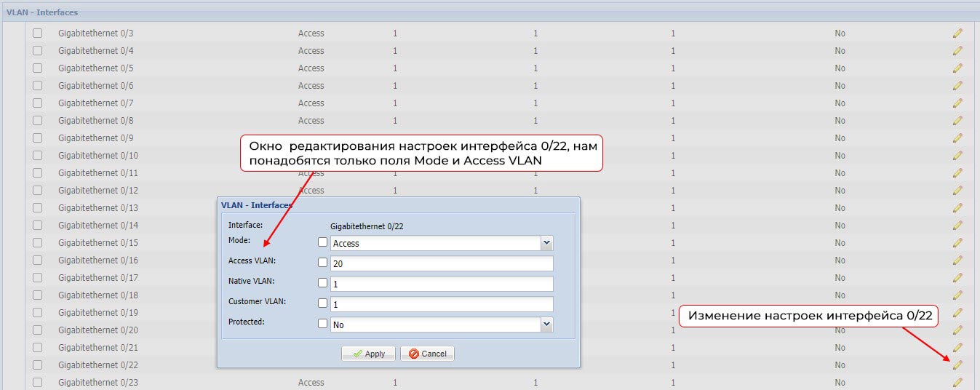Edit Gigabitethernet 0/7 settings pencil

[957, 103]
